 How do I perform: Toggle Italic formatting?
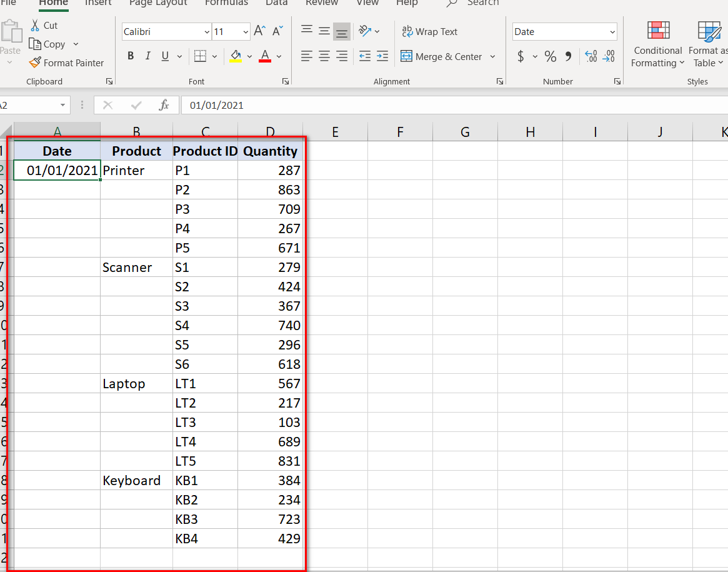pyautogui.click(x=147, y=56)
